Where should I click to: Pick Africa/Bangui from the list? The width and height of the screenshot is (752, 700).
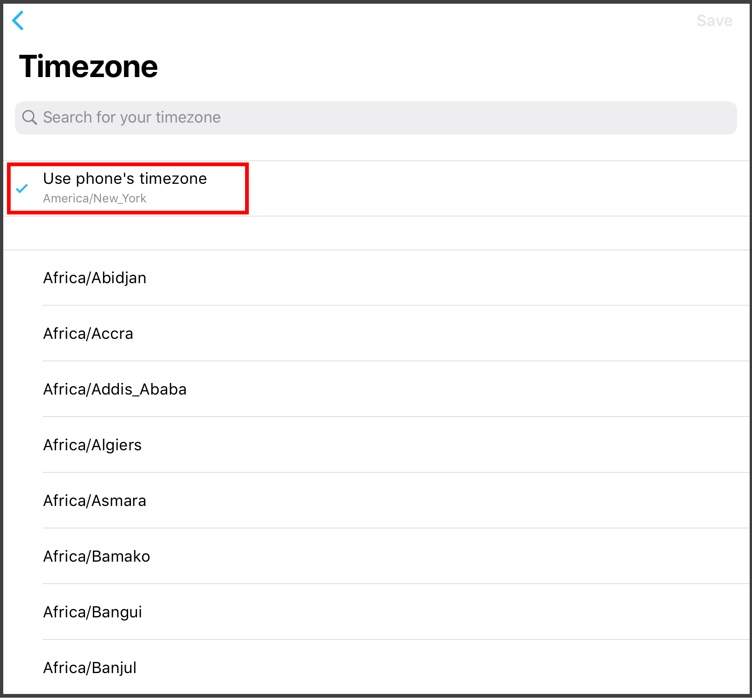point(376,612)
